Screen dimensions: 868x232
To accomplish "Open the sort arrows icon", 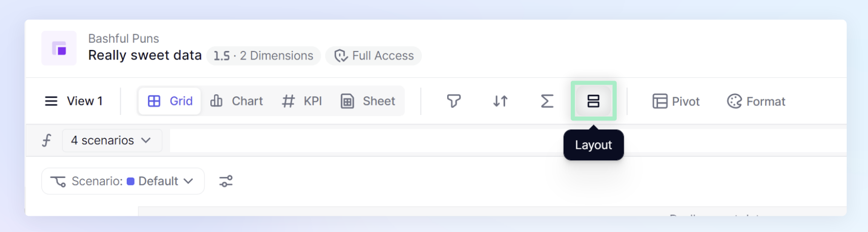I will pos(500,101).
